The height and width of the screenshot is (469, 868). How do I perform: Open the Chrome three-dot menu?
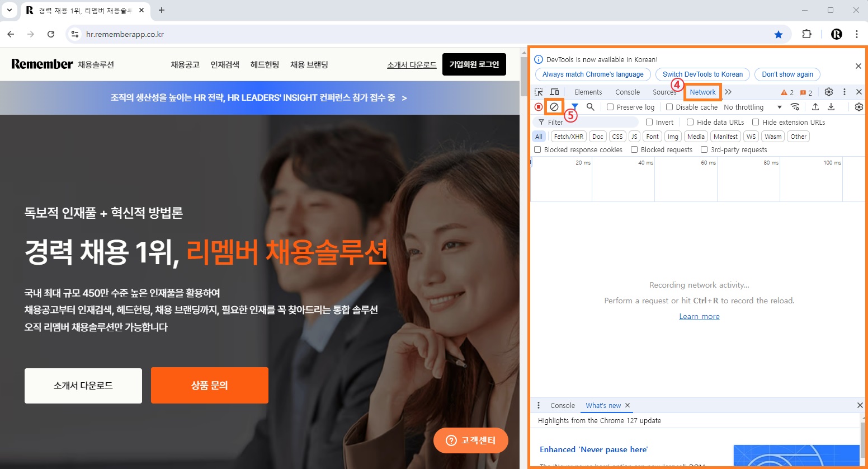click(x=857, y=34)
